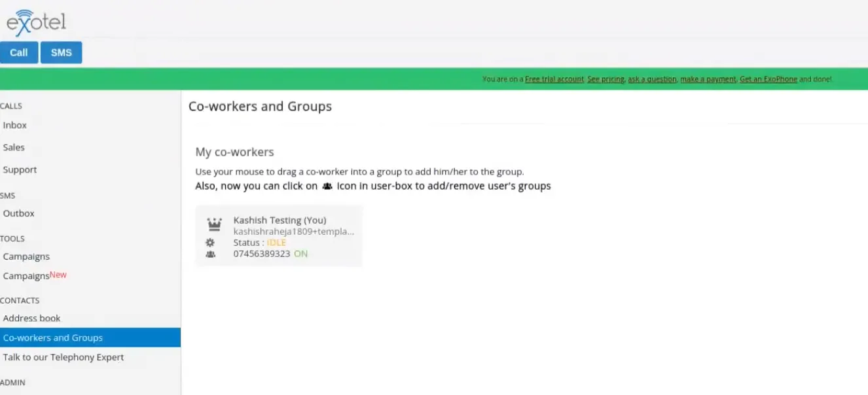The image size is (868, 395).
Task: Click the My co-workers heading
Action: click(x=234, y=152)
